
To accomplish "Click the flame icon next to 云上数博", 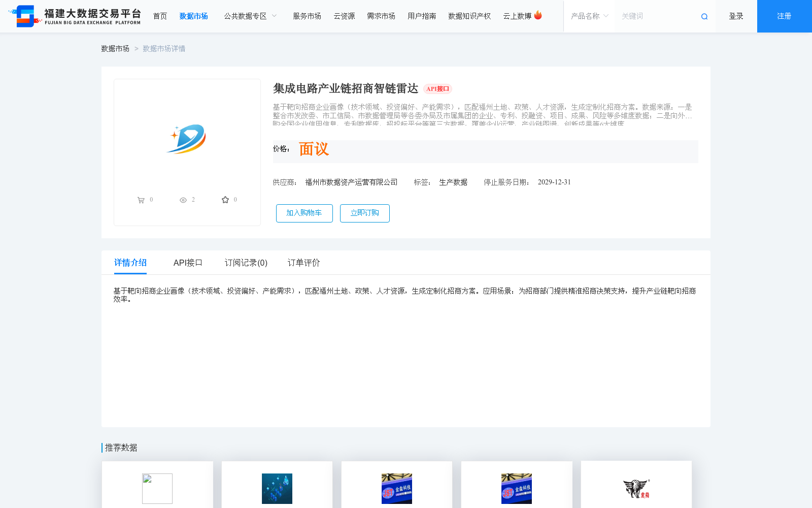I will [538, 15].
